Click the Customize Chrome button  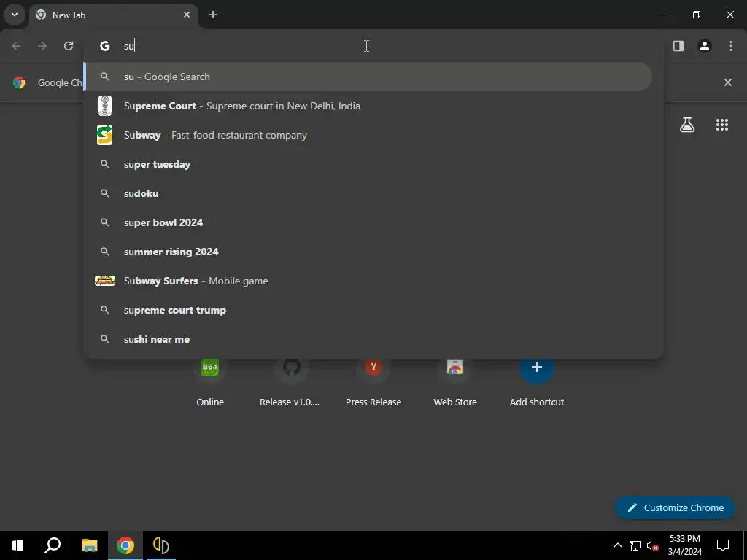tap(676, 507)
